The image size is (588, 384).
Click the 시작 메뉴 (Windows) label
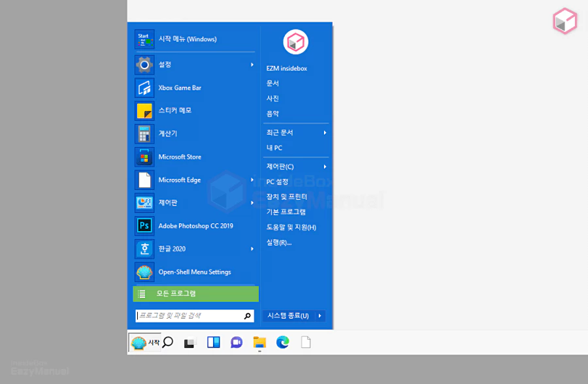(x=188, y=39)
